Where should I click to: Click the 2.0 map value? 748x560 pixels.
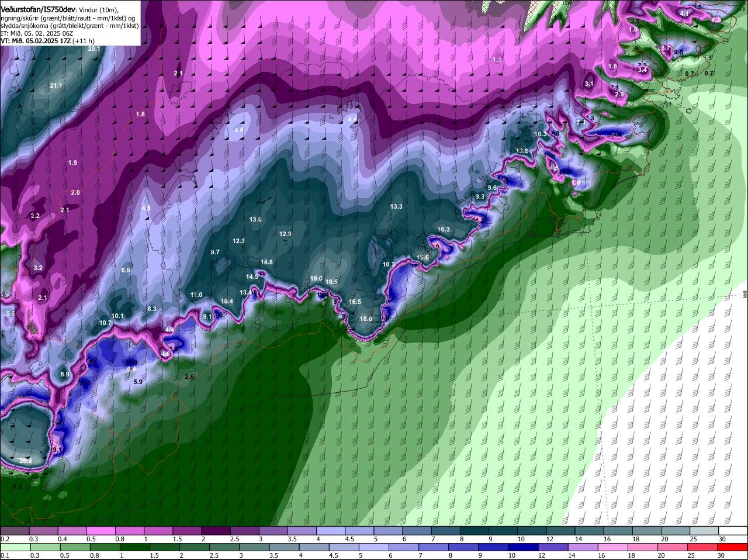75,192
